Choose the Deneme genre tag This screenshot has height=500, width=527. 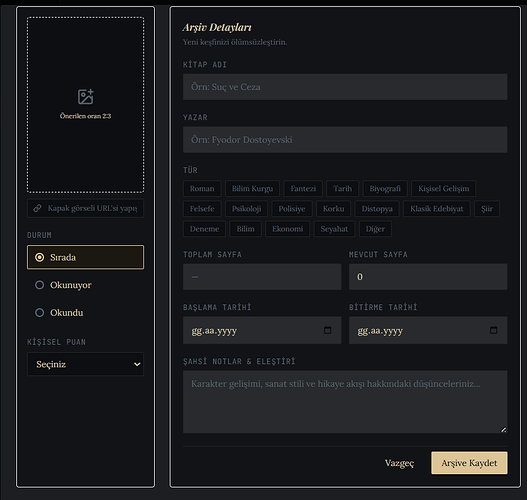point(204,229)
